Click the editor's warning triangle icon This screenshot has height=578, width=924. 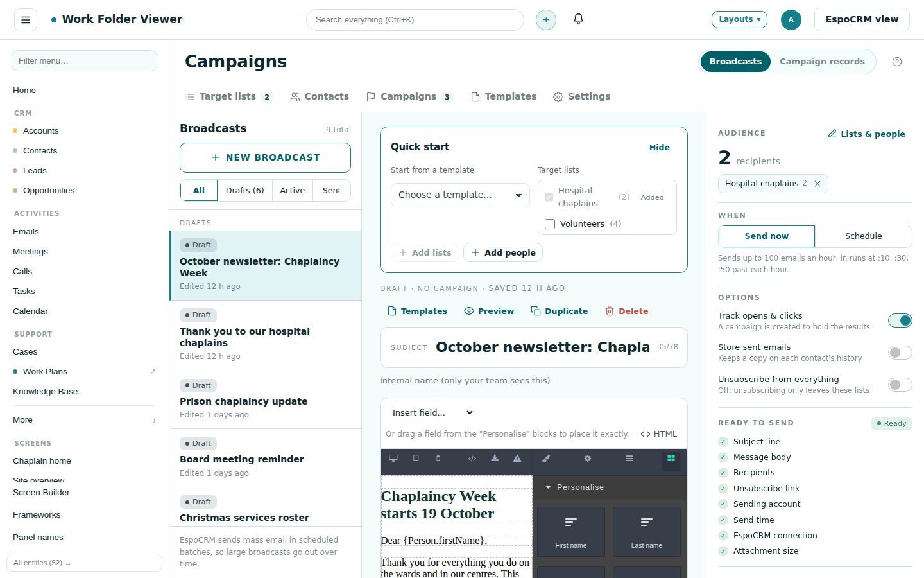pos(517,459)
